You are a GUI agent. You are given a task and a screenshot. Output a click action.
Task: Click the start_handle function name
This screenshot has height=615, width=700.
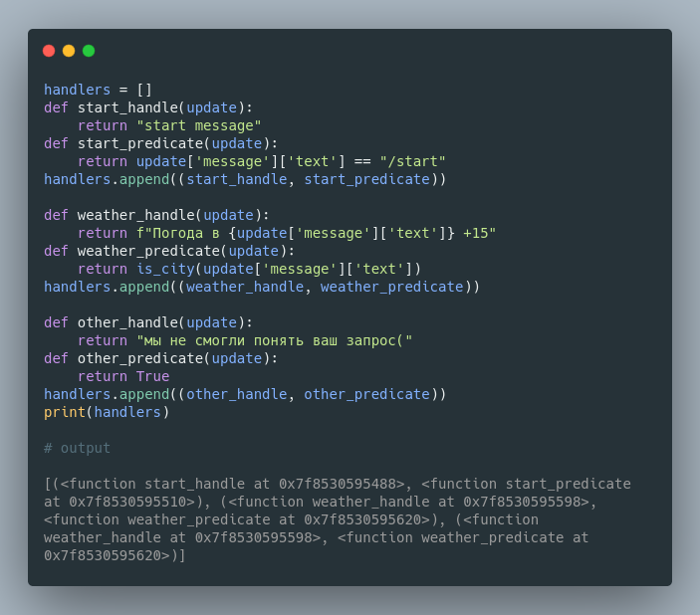tap(127, 108)
